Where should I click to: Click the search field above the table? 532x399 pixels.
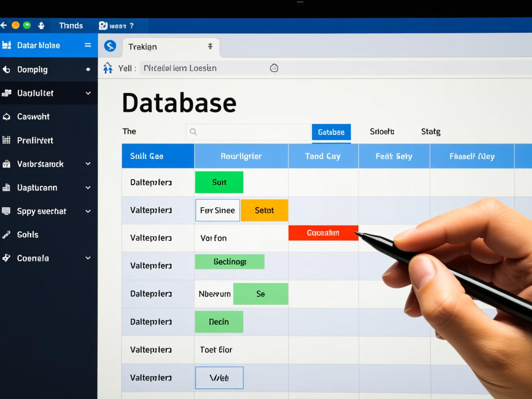(x=248, y=132)
